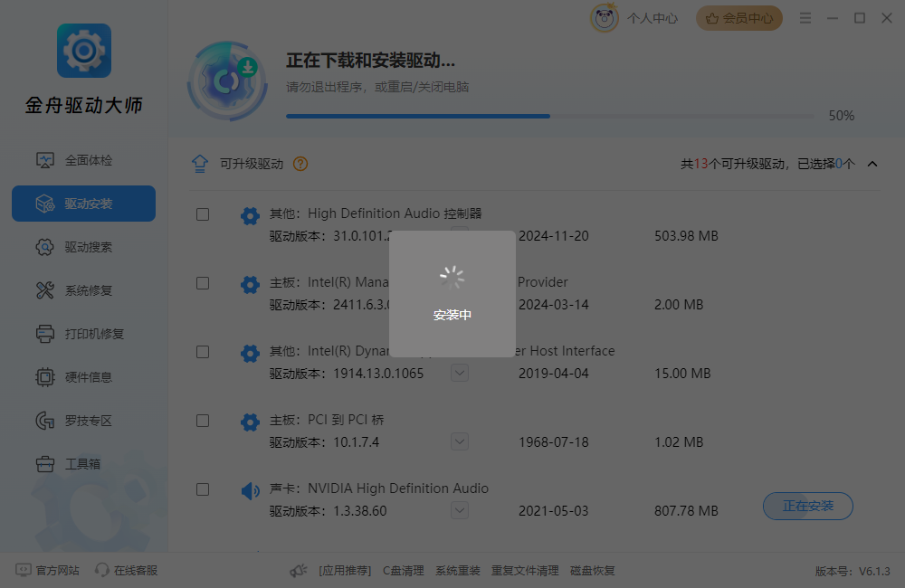Click gear icon of High Definition Audio 控制器
The height and width of the screenshot is (588, 905).
pos(250,216)
